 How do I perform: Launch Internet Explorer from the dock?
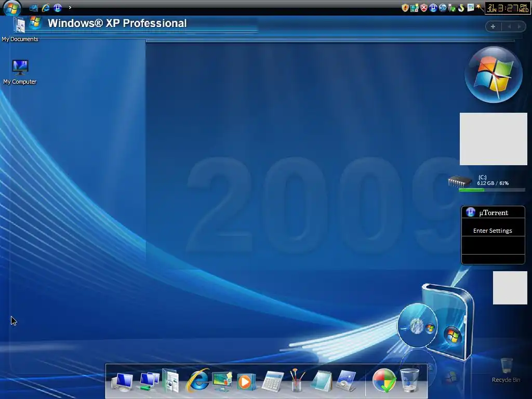click(x=198, y=380)
